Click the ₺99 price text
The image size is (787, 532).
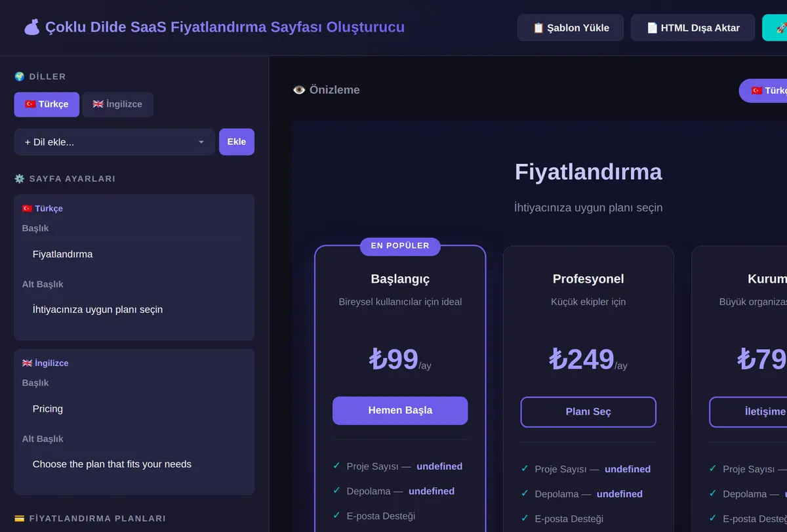click(x=393, y=359)
